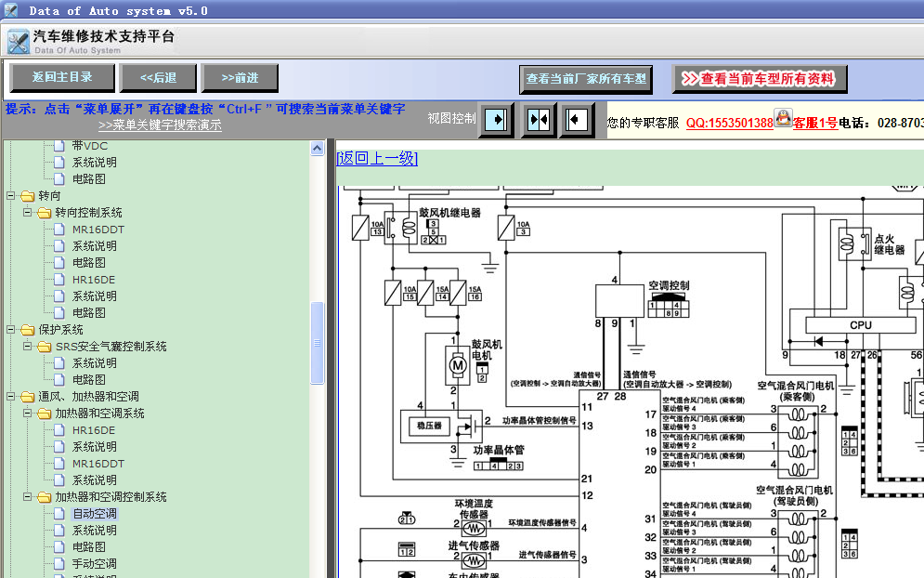
Task: Click the view control left-arrow icon
Action: click(576, 120)
